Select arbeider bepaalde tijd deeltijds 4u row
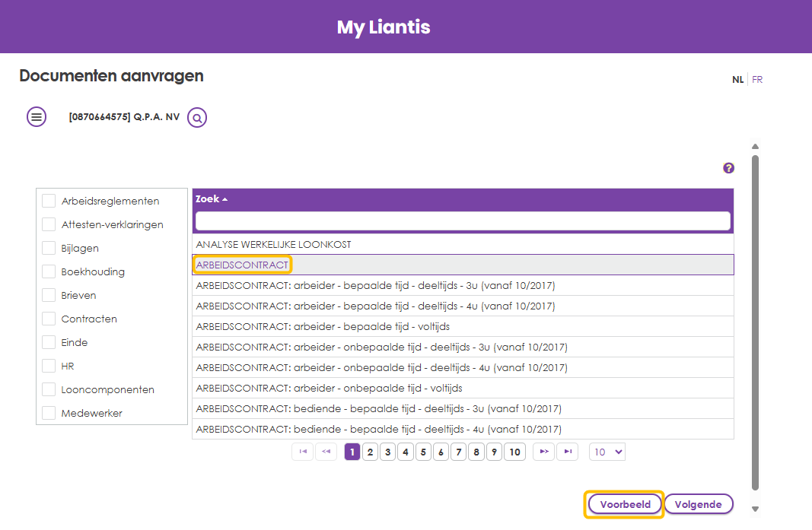 pos(463,306)
